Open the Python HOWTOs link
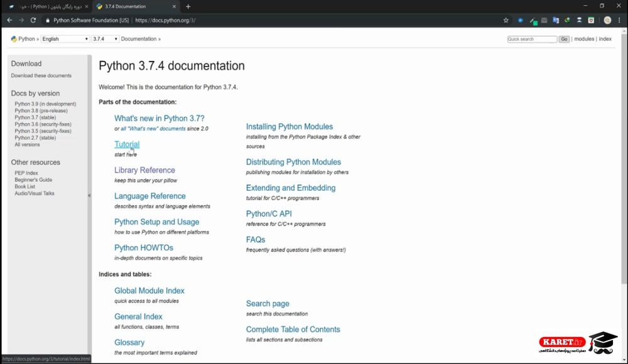This screenshot has height=364, width=628. coord(144,248)
